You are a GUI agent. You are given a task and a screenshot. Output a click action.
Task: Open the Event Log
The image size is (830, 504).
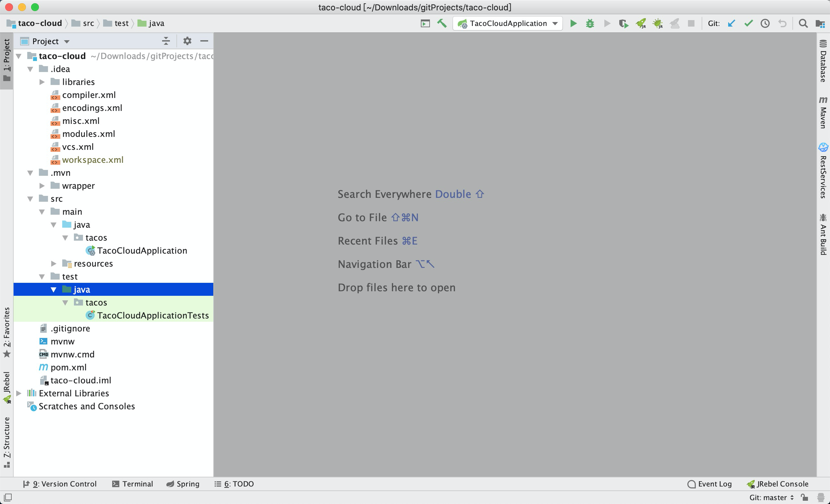[709, 484]
